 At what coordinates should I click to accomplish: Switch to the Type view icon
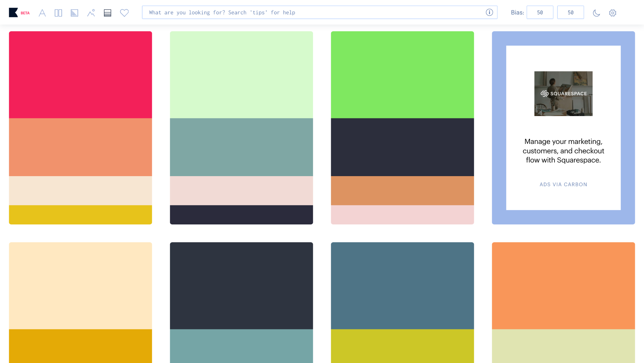(42, 13)
